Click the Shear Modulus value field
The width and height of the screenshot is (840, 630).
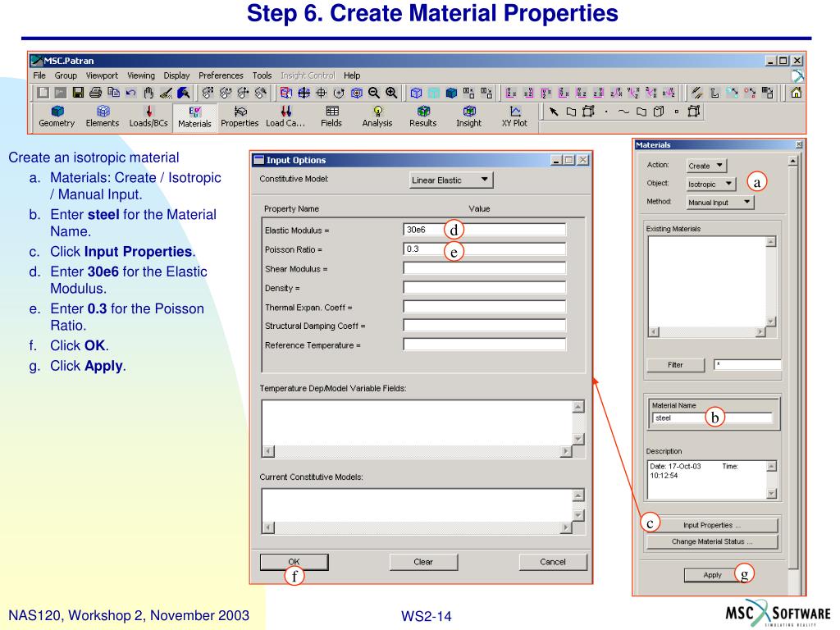pyautogui.click(x=484, y=268)
